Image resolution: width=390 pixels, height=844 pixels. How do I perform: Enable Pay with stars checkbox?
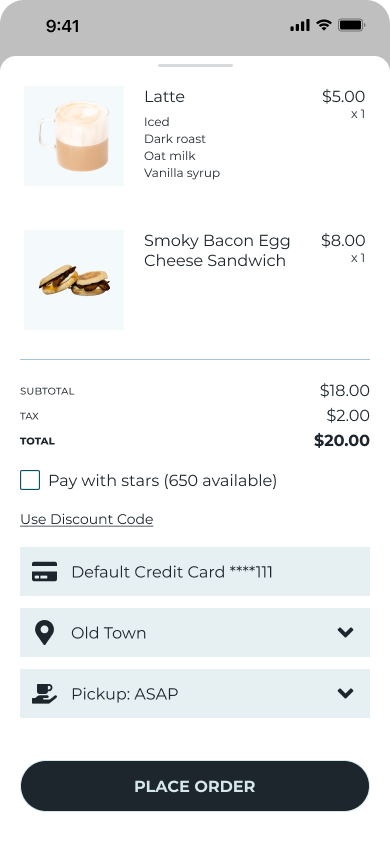pos(30,480)
